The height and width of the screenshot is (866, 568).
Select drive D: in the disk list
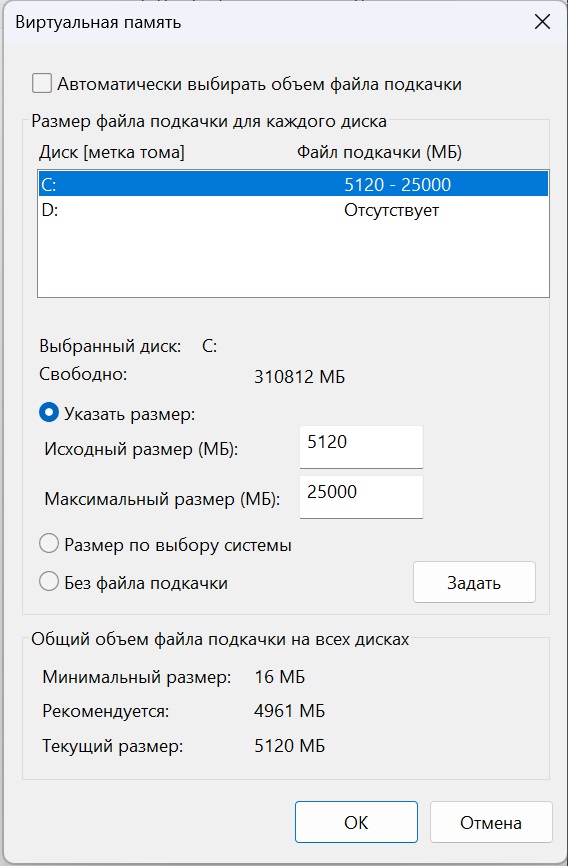[293, 210]
